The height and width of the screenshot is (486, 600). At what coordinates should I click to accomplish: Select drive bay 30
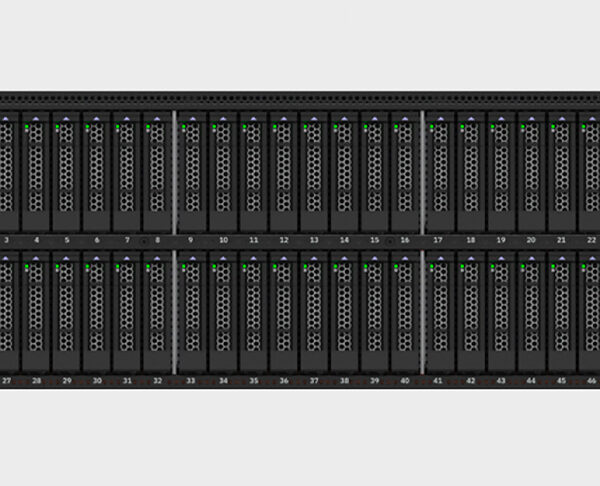96,311
